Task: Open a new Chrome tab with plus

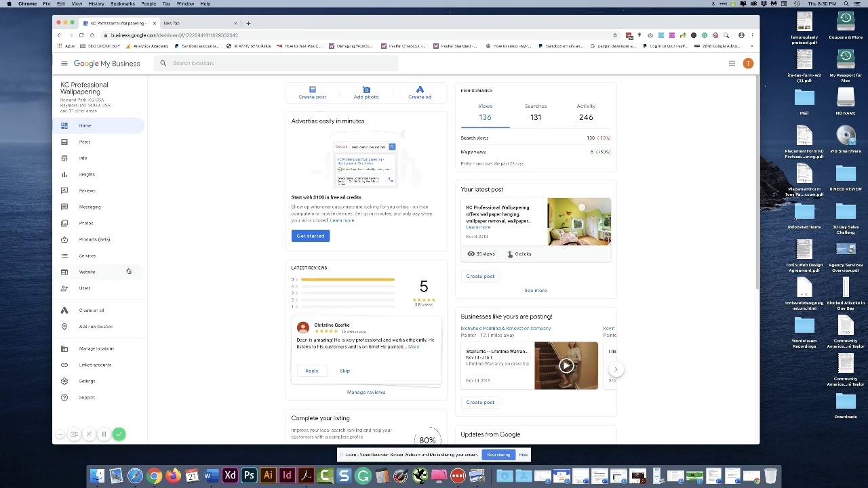Action: [x=248, y=23]
